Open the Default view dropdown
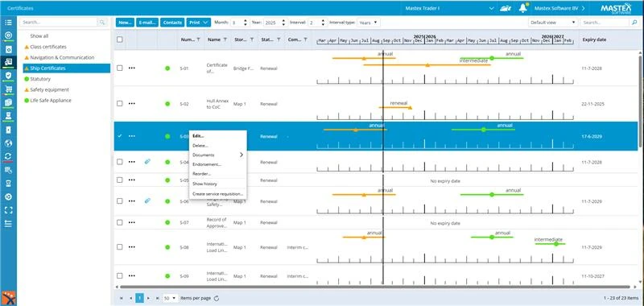The image size is (644, 306). [553, 23]
